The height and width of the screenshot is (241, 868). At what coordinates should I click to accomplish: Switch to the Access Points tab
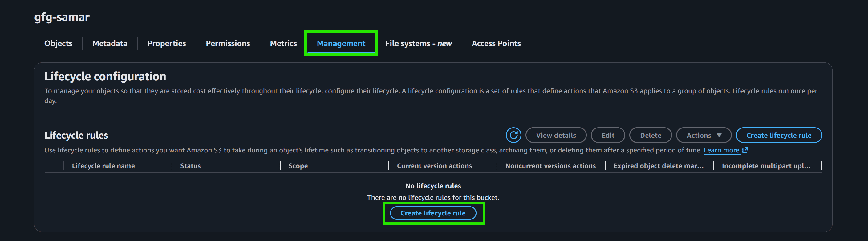[x=496, y=43]
